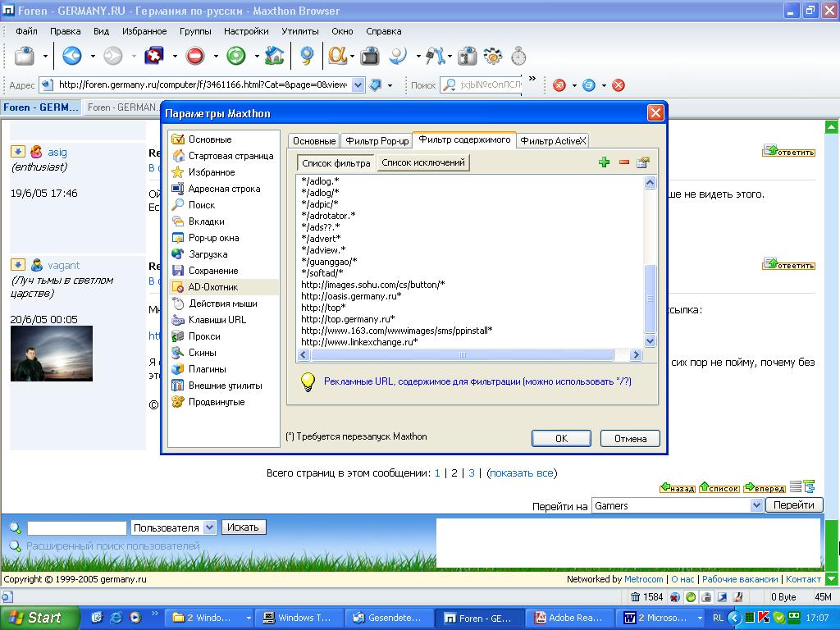
Task: Click the Back navigation arrow icon
Action: [x=72, y=56]
